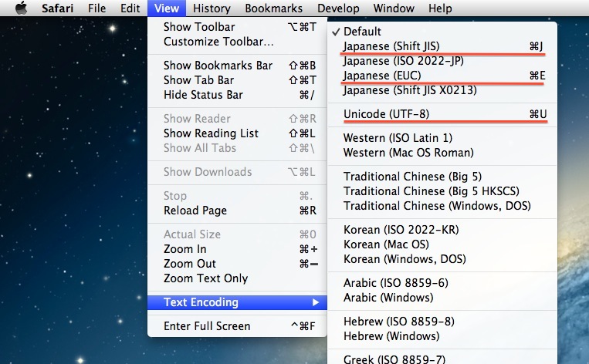Toggle Zoom Text Only

[238, 278]
